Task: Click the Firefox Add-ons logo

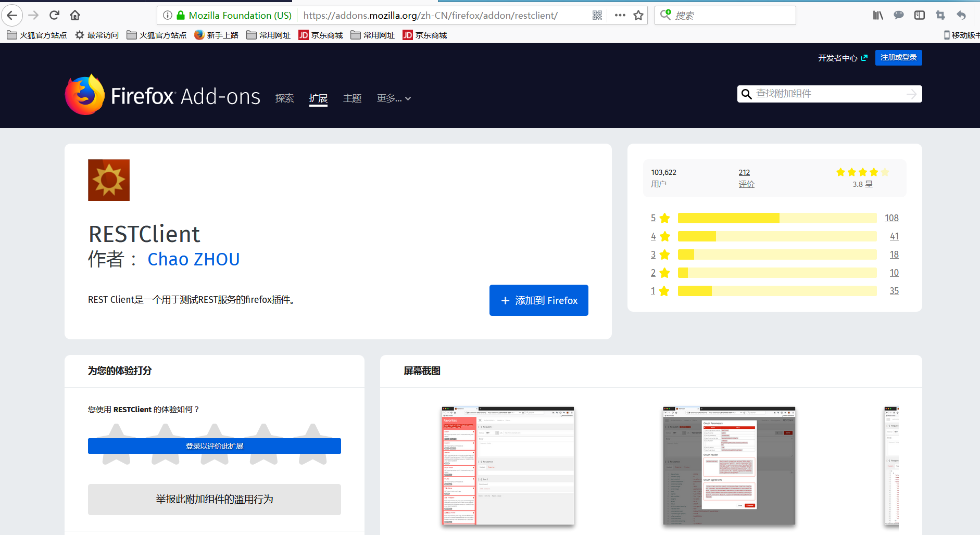Action: pyautogui.click(x=162, y=95)
